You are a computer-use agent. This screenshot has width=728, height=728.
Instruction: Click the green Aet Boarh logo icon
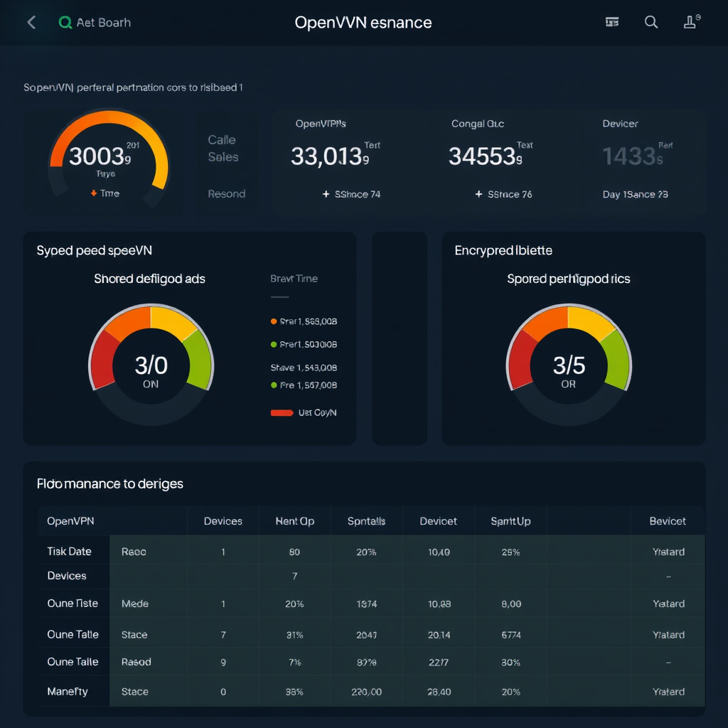pyautogui.click(x=65, y=22)
